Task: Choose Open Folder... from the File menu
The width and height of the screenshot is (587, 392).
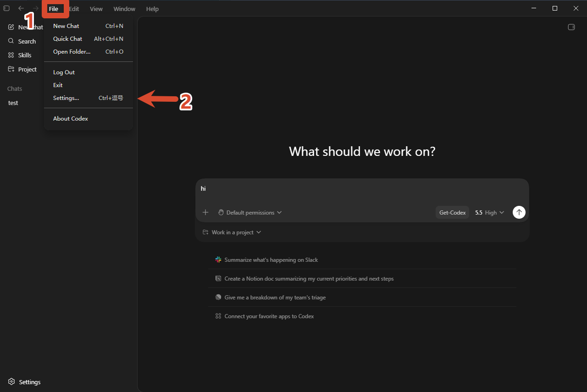Action: [x=89, y=52]
